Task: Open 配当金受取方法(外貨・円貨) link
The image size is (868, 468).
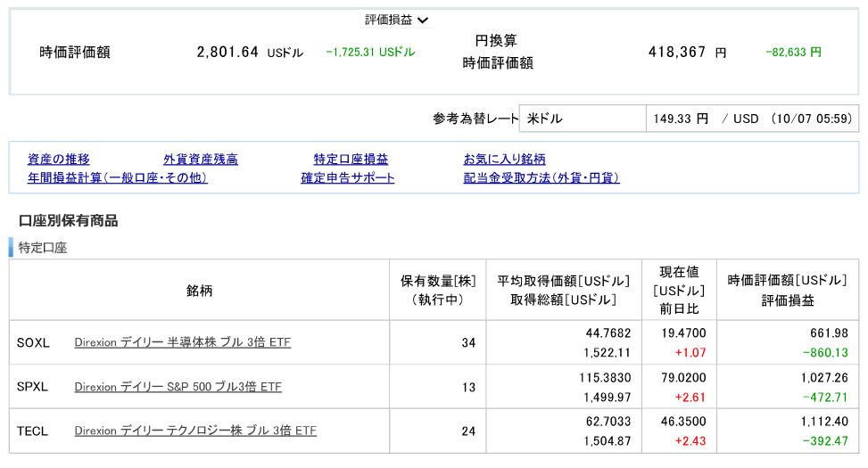Action: click(541, 177)
